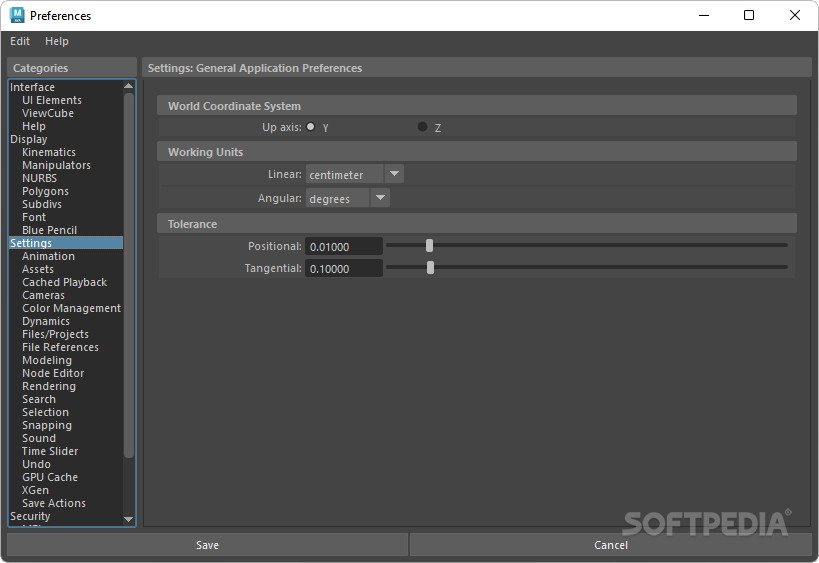The height and width of the screenshot is (563, 819).
Task: Select the Files/Projects category
Action: [55, 334]
